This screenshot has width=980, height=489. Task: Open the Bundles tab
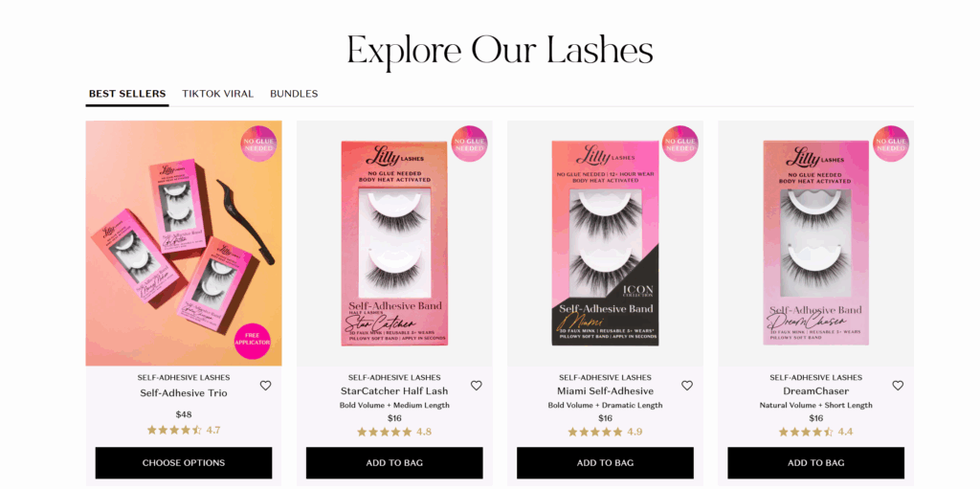click(294, 94)
